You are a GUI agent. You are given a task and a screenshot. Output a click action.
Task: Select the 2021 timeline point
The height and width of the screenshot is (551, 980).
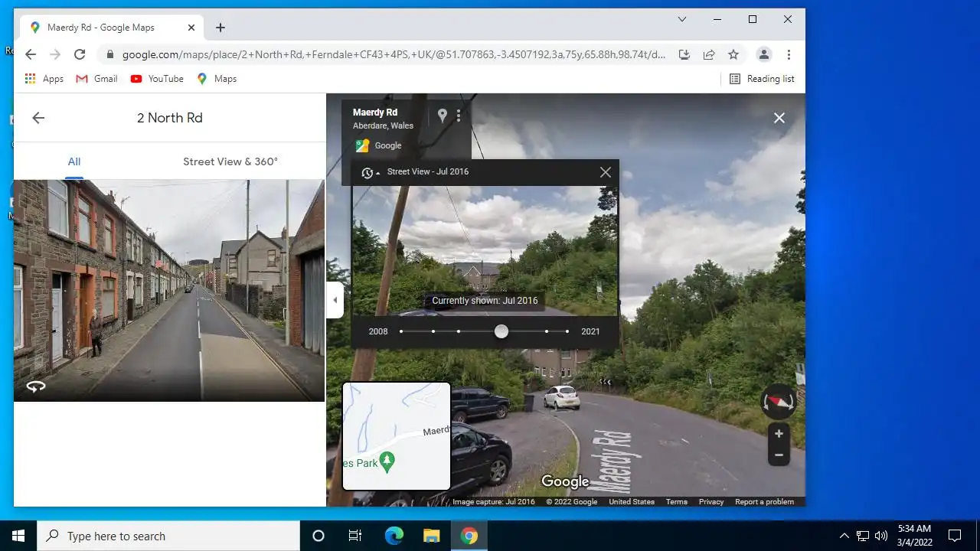click(567, 331)
